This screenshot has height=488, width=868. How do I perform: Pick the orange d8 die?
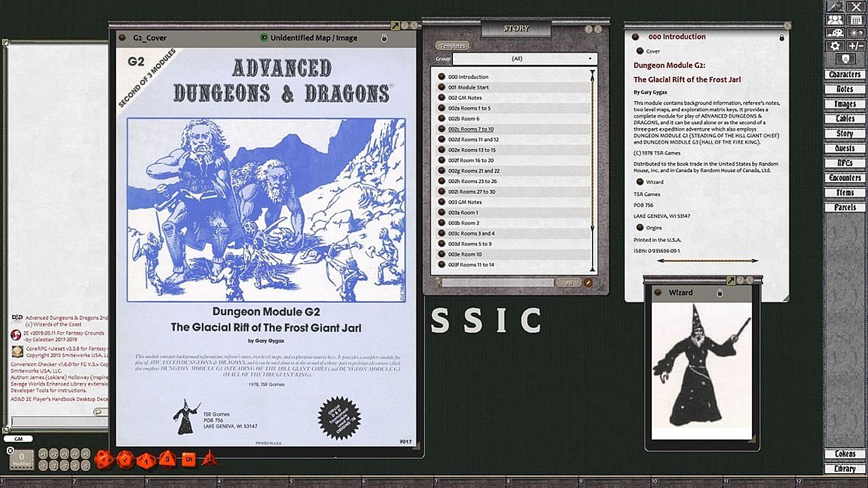pyautogui.click(x=167, y=460)
